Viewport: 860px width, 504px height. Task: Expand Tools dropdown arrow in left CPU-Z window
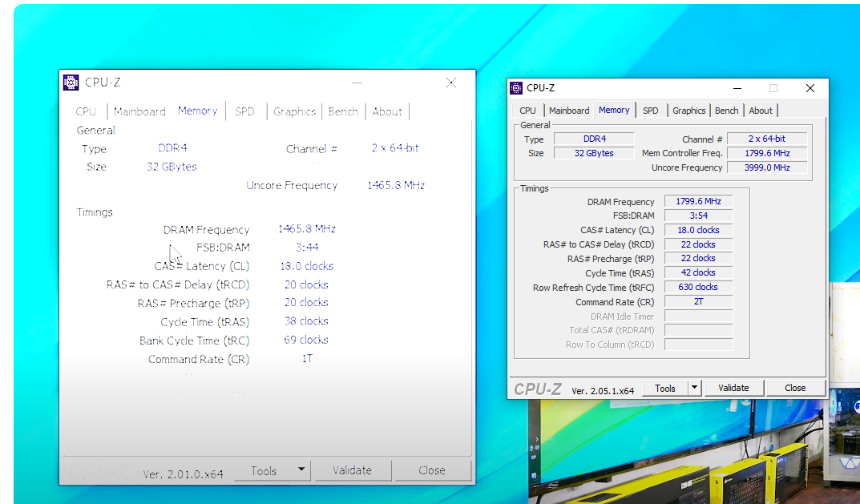click(301, 470)
